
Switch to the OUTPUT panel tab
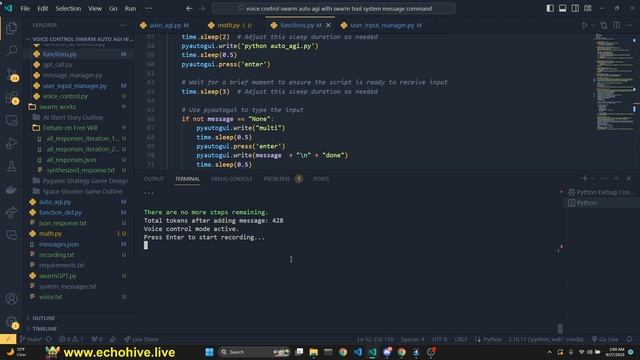[x=153, y=179]
